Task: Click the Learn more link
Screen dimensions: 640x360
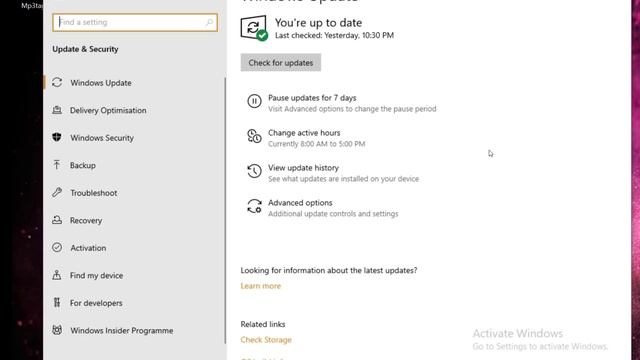Action: coord(260,286)
